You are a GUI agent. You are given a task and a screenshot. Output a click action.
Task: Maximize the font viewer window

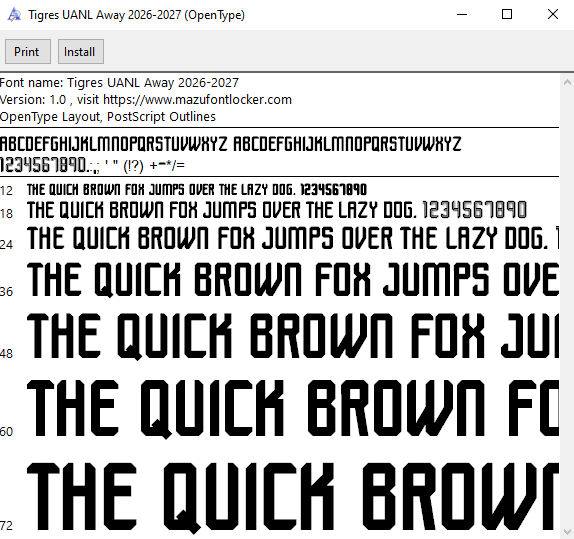(507, 15)
